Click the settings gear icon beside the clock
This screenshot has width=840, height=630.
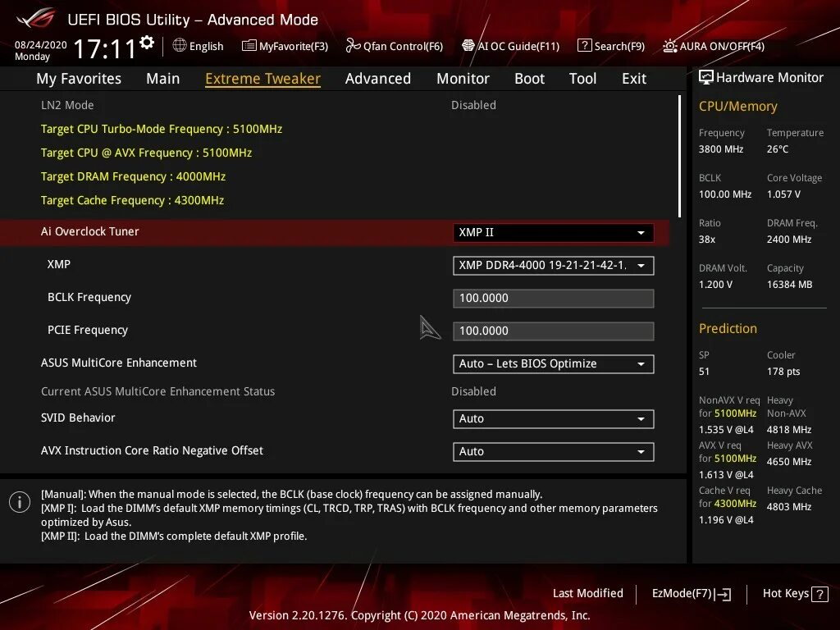point(147,43)
